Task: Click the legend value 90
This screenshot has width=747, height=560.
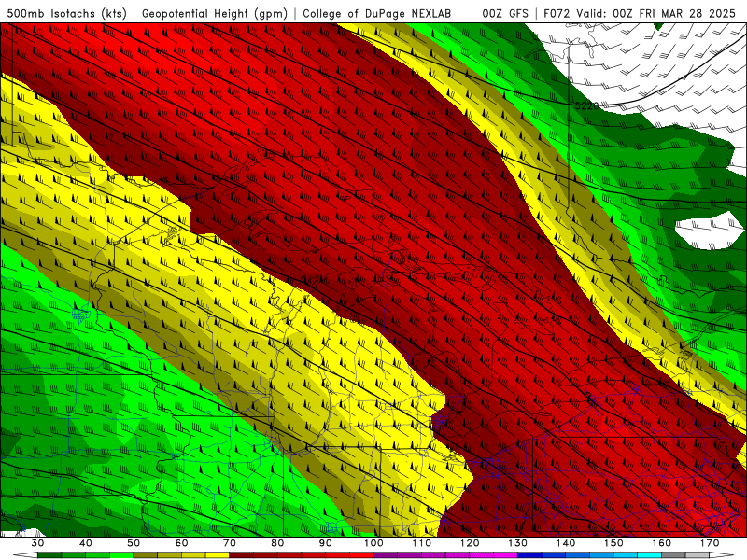Action: click(x=325, y=543)
